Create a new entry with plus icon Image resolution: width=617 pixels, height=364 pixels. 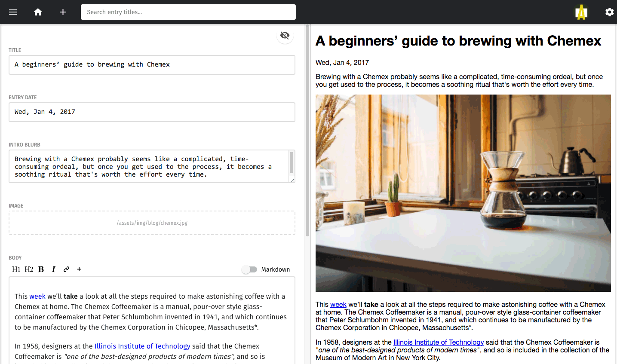coord(63,12)
